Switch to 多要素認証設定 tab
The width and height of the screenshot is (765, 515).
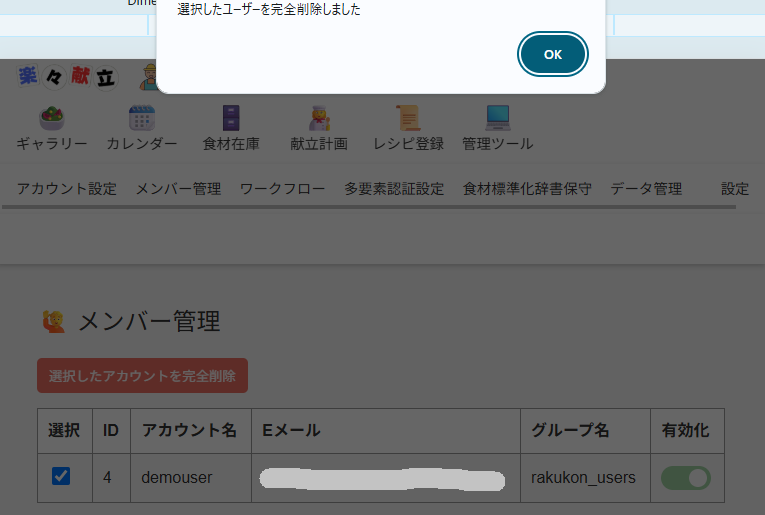tap(394, 189)
